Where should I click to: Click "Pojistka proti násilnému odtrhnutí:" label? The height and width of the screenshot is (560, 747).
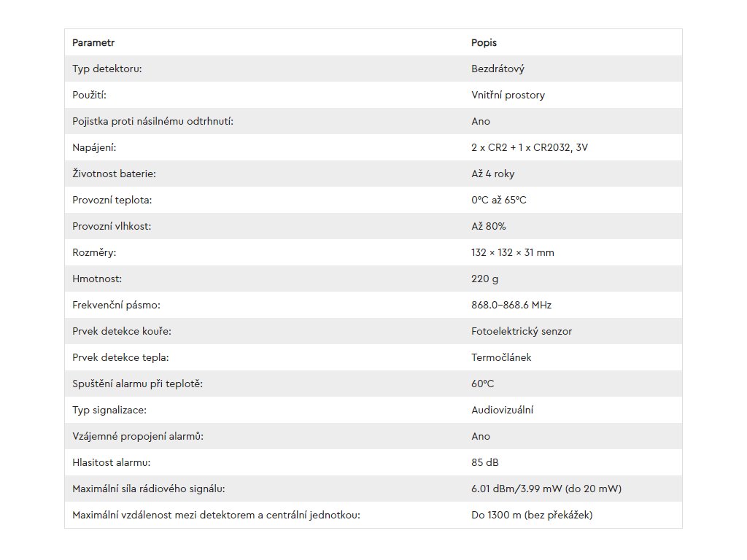(152, 121)
